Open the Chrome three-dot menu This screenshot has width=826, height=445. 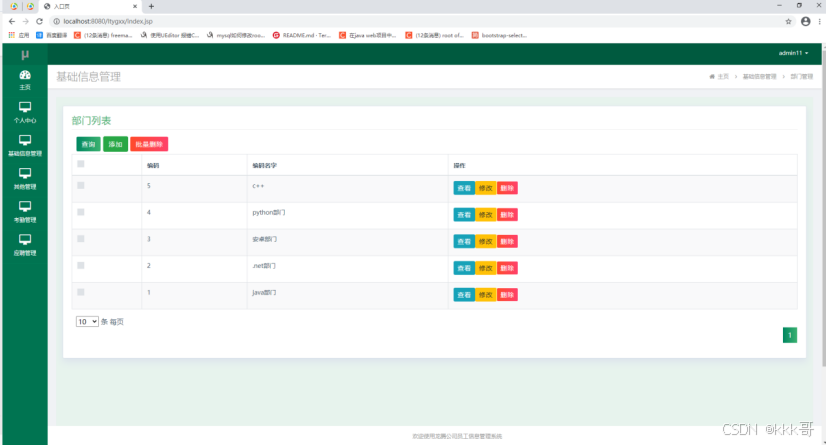click(x=819, y=21)
